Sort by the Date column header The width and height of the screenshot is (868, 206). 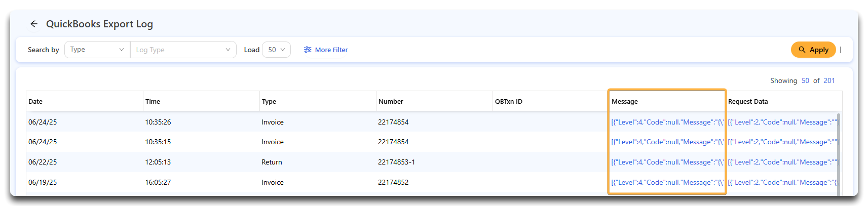click(x=35, y=101)
